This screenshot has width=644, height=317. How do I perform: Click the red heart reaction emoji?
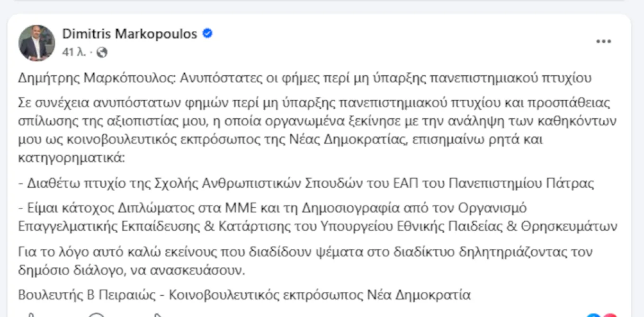(610, 315)
